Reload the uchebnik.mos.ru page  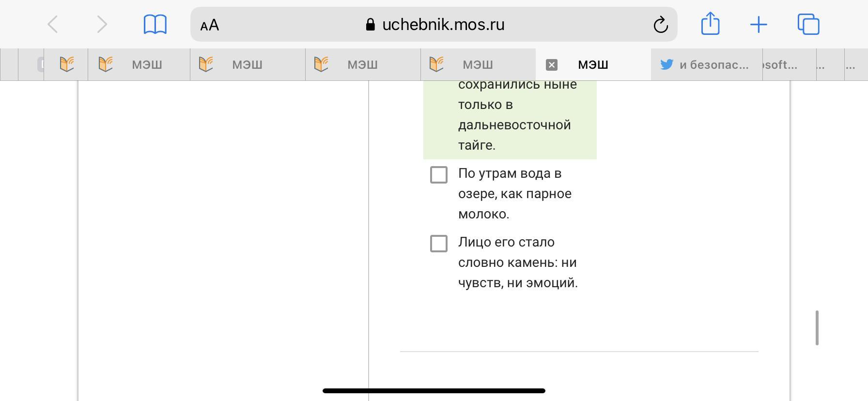661,25
